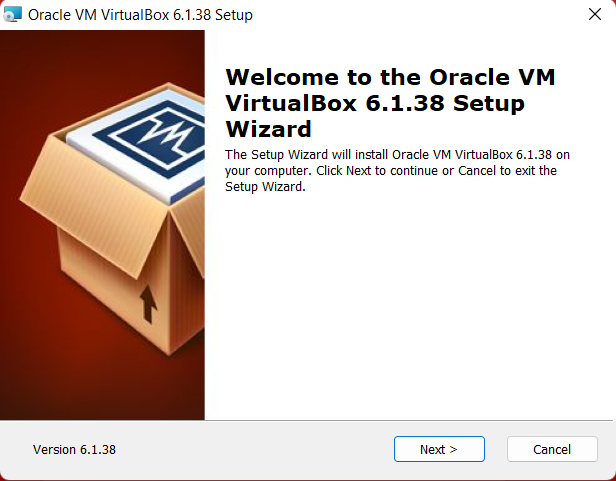Click the blank white area under the description

pyautogui.click(x=409, y=307)
